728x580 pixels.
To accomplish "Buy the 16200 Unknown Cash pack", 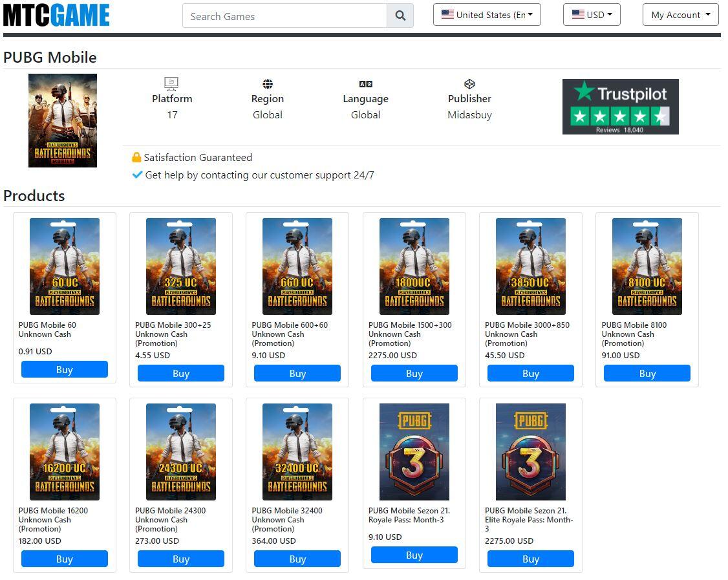I will click(x=65, y=559).
